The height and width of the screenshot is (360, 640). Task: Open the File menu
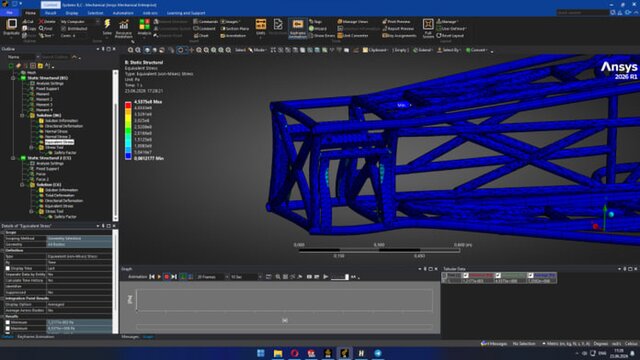pos(9,13)
